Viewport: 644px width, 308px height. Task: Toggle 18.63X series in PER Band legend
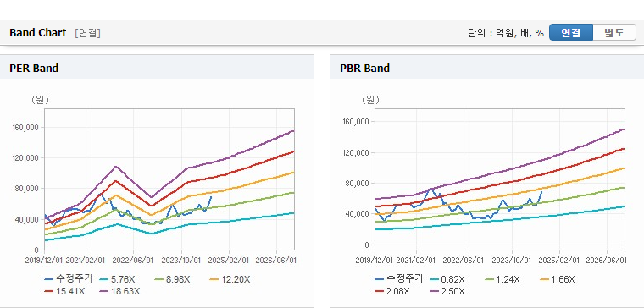pyautogui.click(x=120, y=291)
